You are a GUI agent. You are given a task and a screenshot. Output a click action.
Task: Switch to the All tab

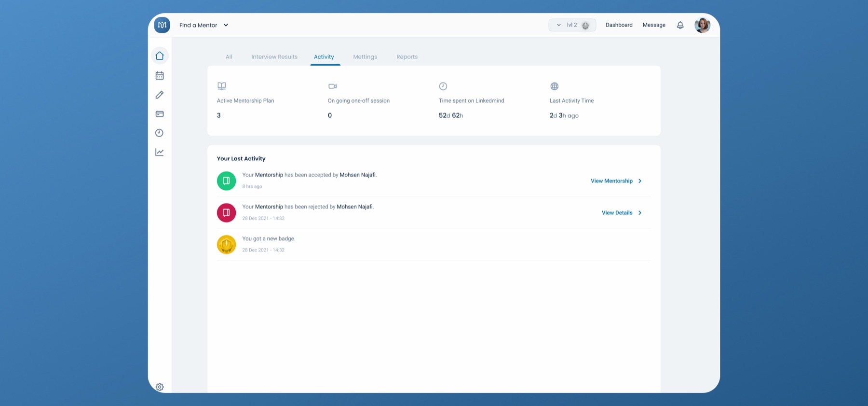pos(229,57)
